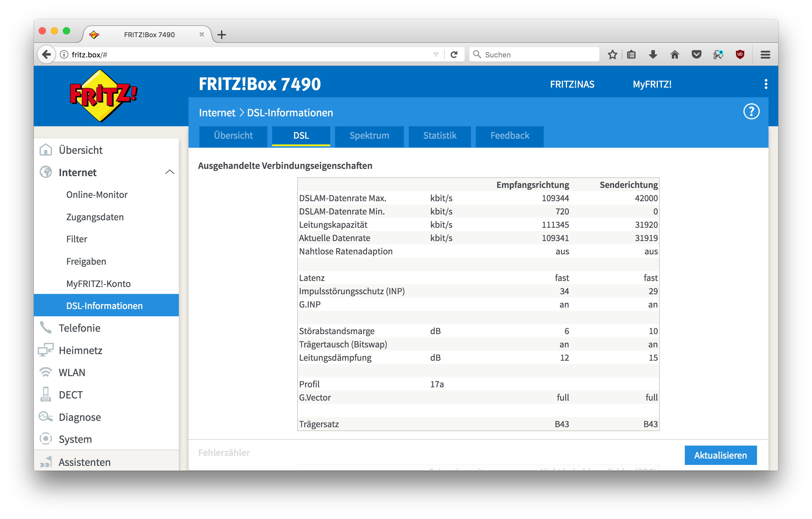Open the three-dot options menu
Image resolution: width=812 pixels, height=519 pixels.
click(765, 84)
